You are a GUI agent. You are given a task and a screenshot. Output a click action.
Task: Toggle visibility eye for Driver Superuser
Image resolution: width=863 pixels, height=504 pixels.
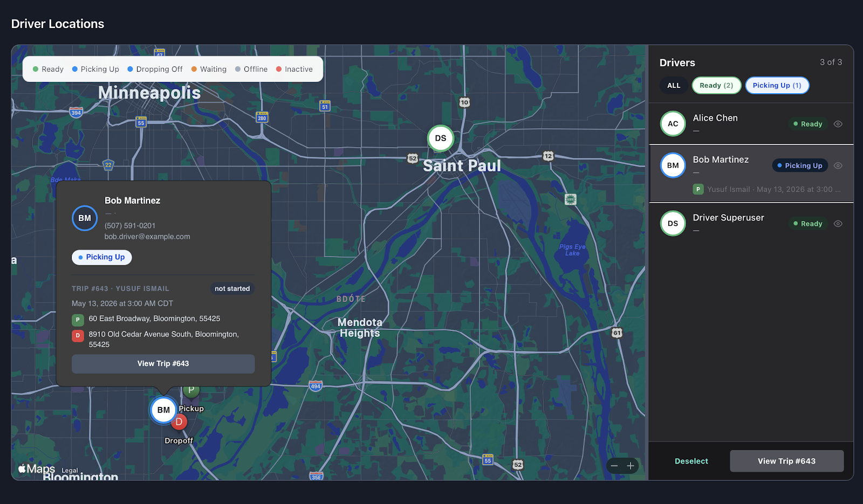click(x=838, y=224)
